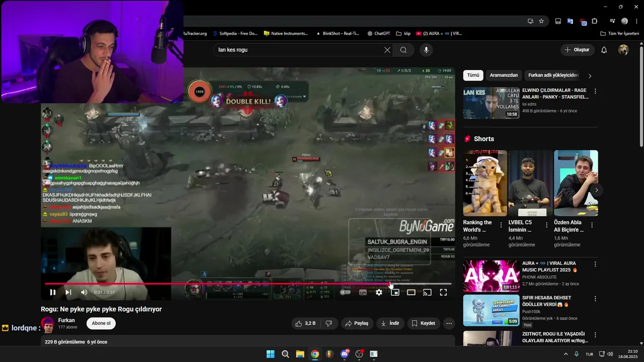644x362 pixels.
Task: Select the Aramanızdan filter chip
Action: point(504,75)
